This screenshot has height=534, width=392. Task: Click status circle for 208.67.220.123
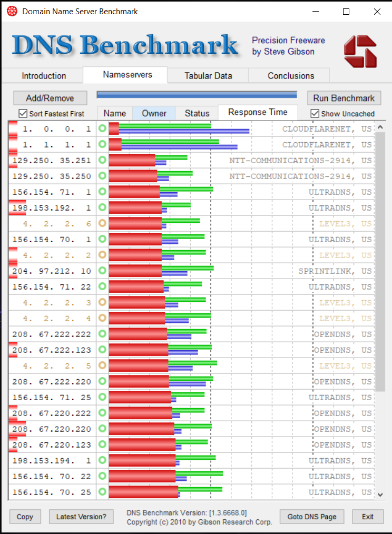tap(102, 444)
